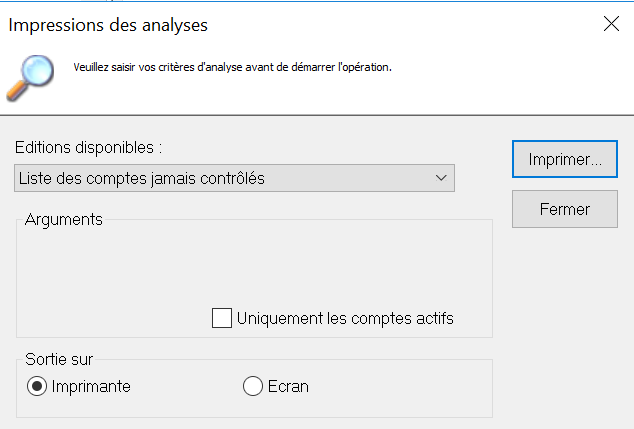The image size is (634, 429).
Task: Select the Imprimante radio button
Action: click(37, 386)
